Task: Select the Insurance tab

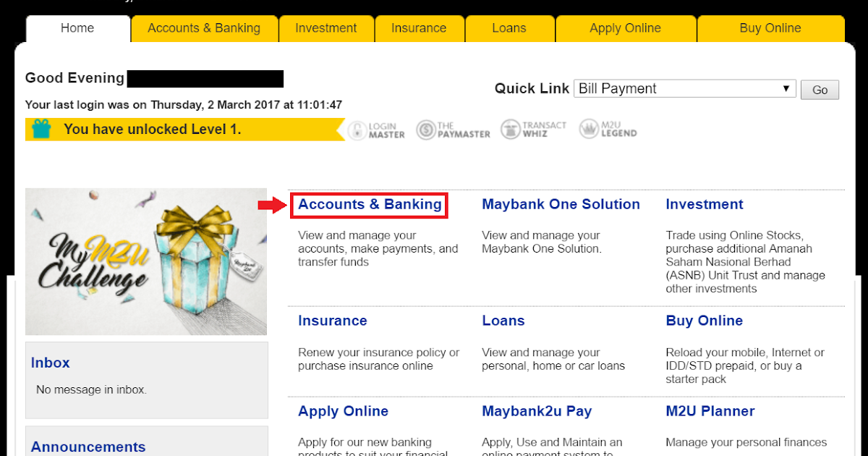Action: tap(419, 29)
